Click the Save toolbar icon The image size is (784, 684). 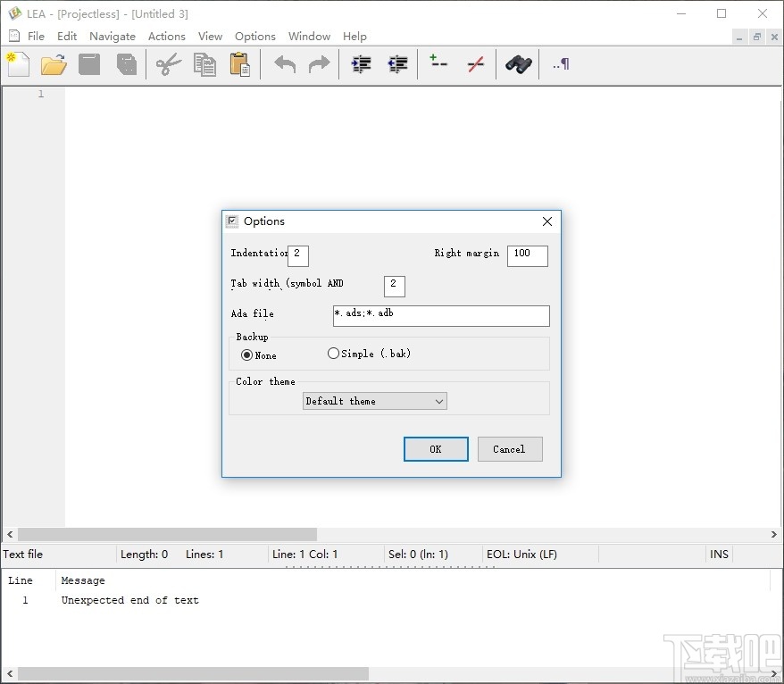(89, 64)
